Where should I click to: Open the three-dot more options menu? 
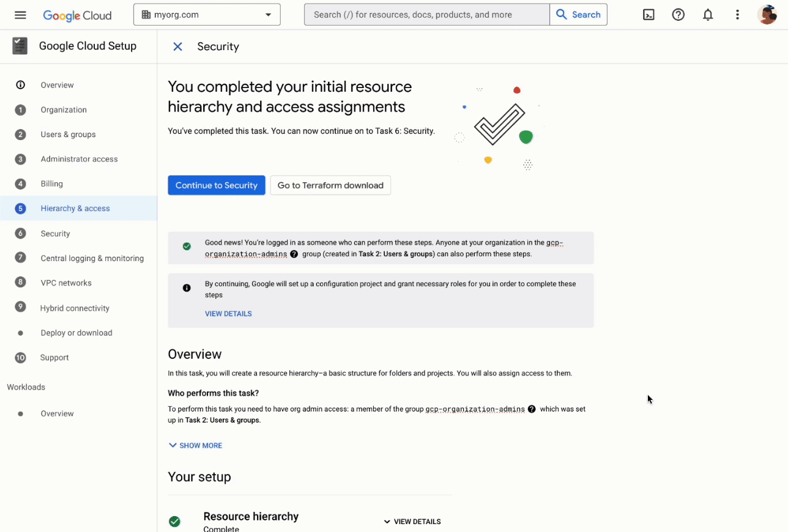pyautogui.click(x=737, y=15)
